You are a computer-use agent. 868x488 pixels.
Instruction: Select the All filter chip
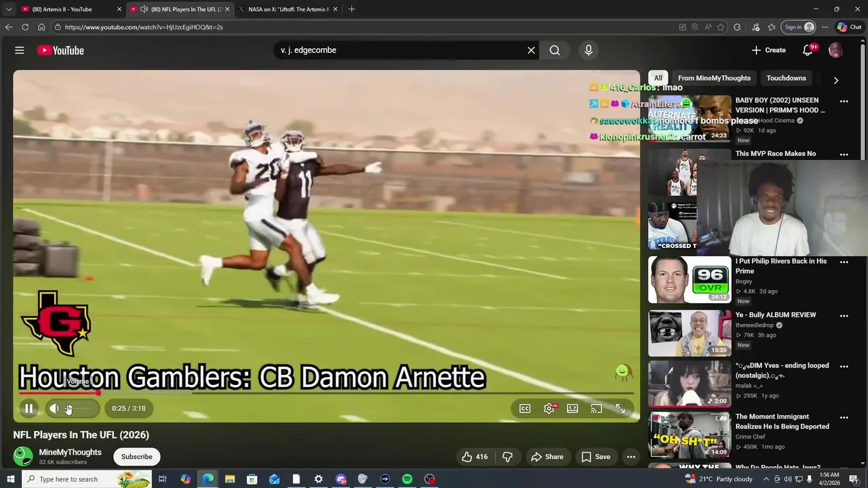click(x=658, y=78)
